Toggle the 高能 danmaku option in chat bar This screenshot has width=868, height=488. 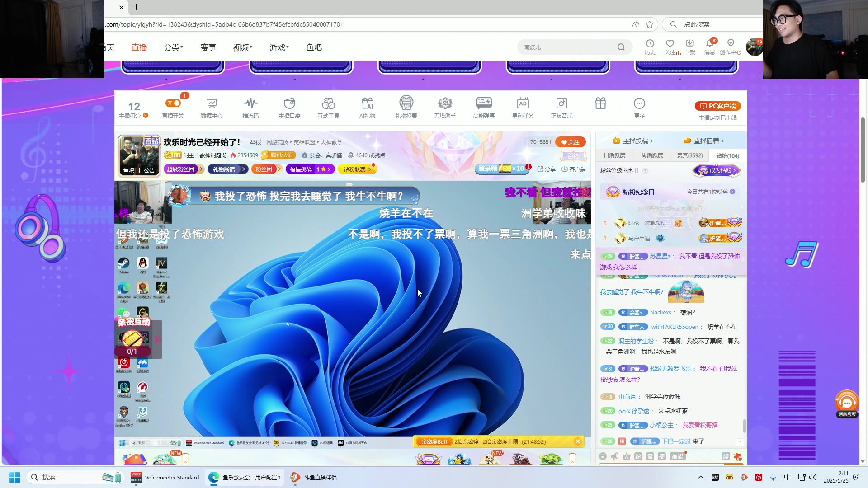tap(677, 456)
